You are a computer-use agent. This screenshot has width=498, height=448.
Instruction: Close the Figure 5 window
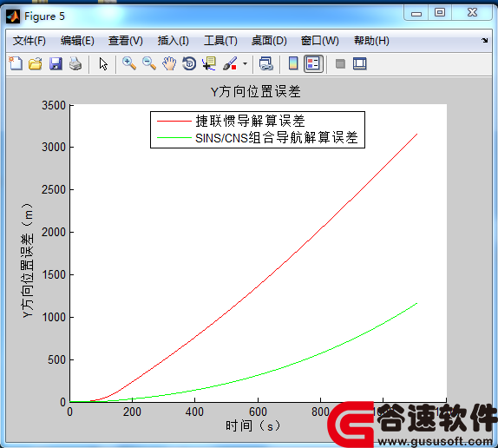(x=472, y=13)
